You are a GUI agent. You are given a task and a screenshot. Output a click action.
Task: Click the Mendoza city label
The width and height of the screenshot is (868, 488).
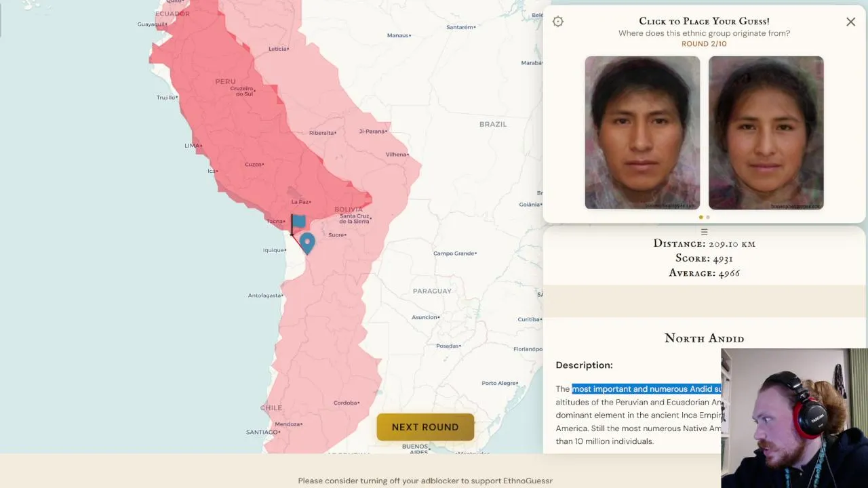click(x=288, y=424)
